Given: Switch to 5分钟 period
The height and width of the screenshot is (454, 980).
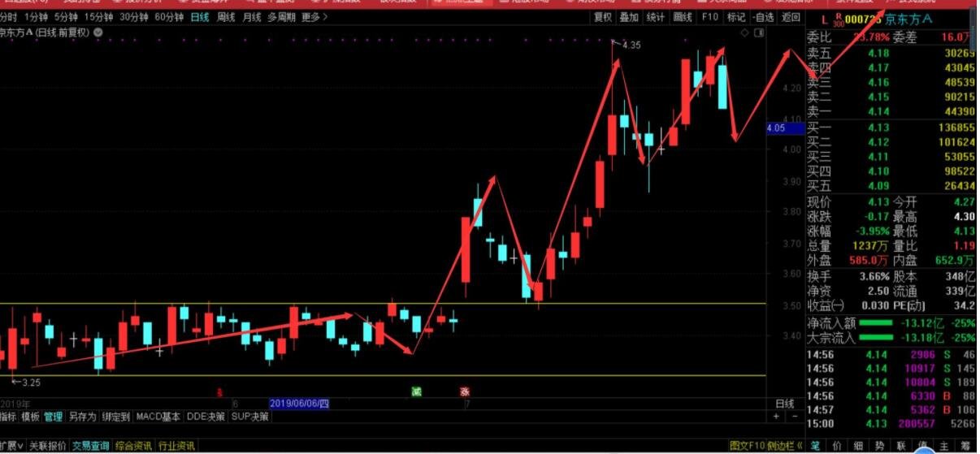Looking at the screenshot, I should pos(66,17).
